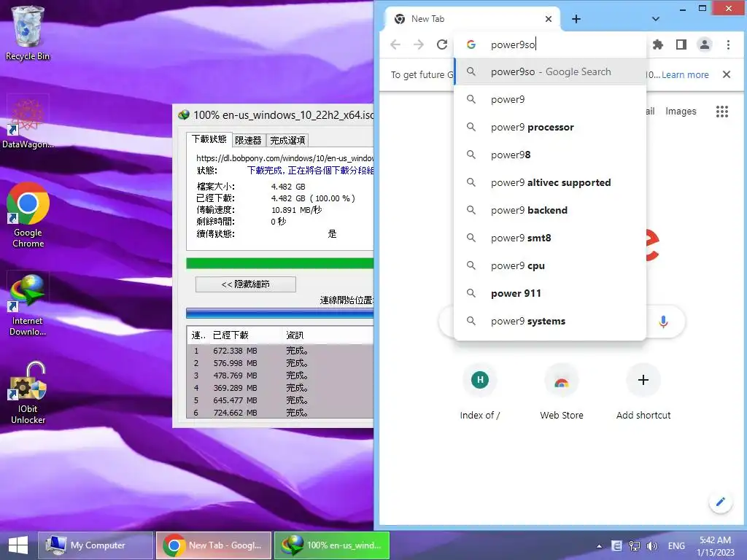
Task: Launch Google Chrome desktop shortcut
Action: [x=28, y=215]
